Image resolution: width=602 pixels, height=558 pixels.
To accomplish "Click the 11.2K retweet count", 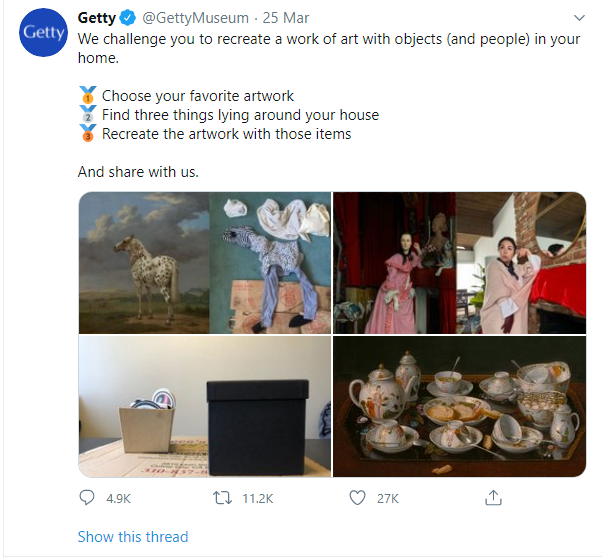I will click(x=258, y=497).
